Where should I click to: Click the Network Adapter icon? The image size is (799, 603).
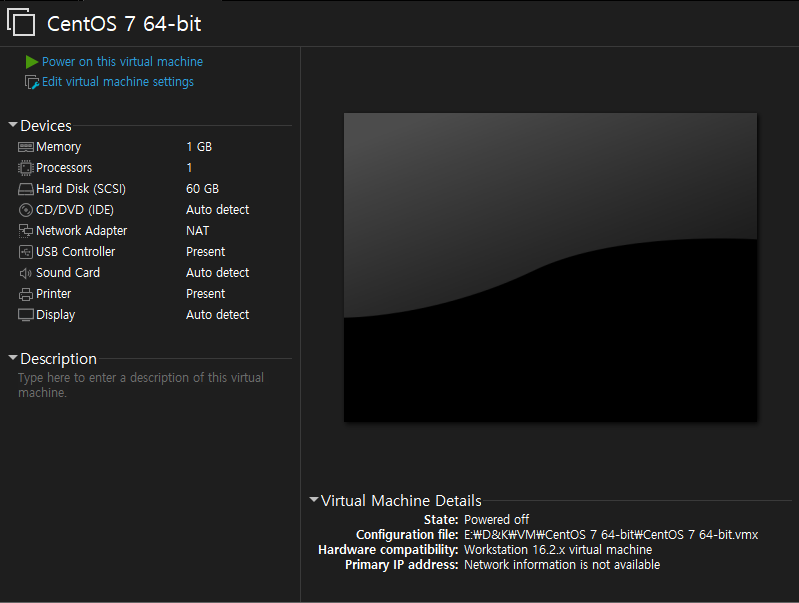[25, 231]
